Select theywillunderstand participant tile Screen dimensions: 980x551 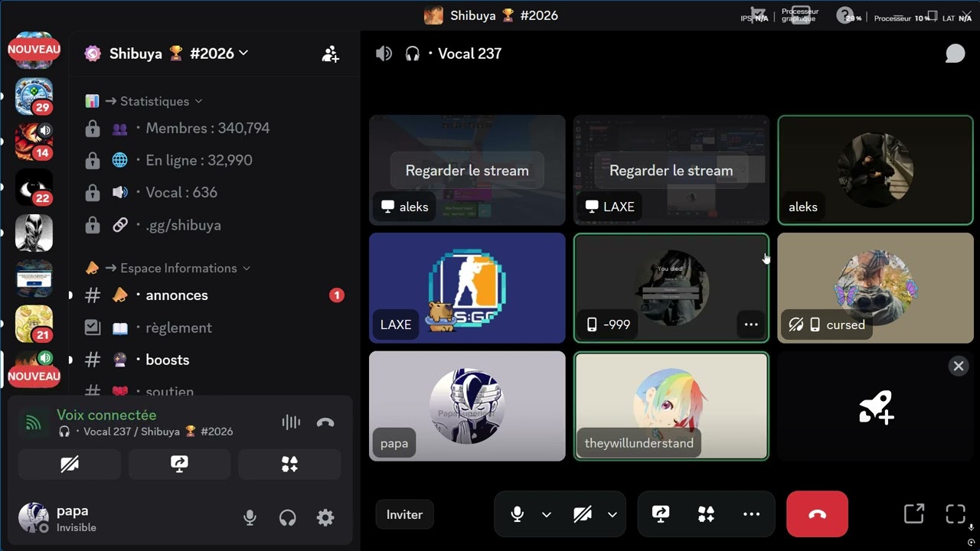click(x=671, y=406)
